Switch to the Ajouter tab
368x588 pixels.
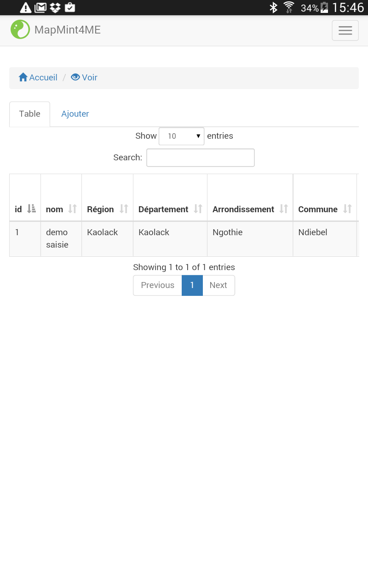pyautogui.click(x=75, y=114)
